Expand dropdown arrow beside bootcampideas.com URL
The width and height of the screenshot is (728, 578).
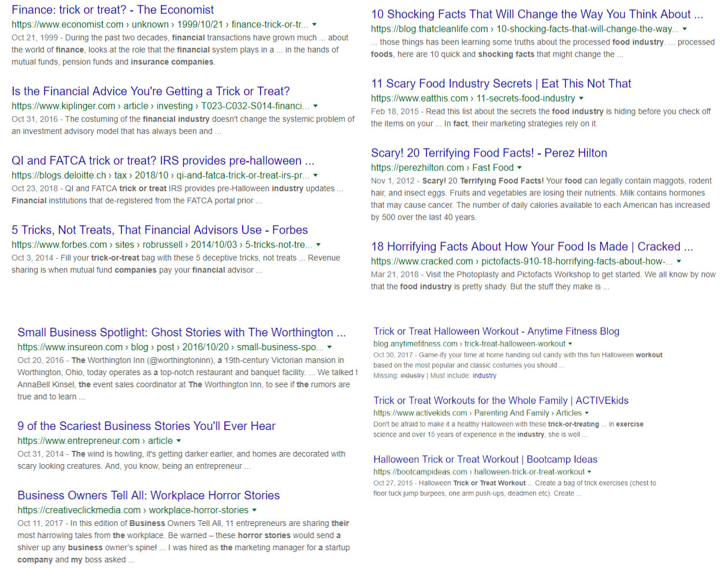[x=589, y=472]
